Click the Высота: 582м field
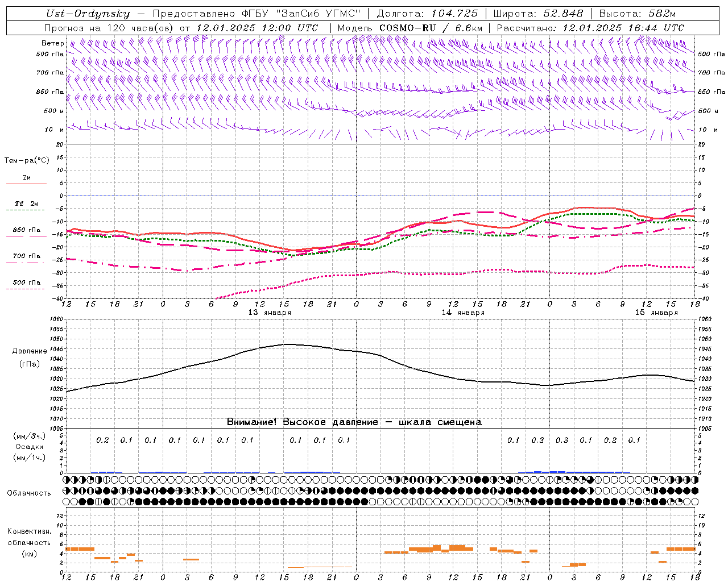The image size is (728, 582). (637, 14)
